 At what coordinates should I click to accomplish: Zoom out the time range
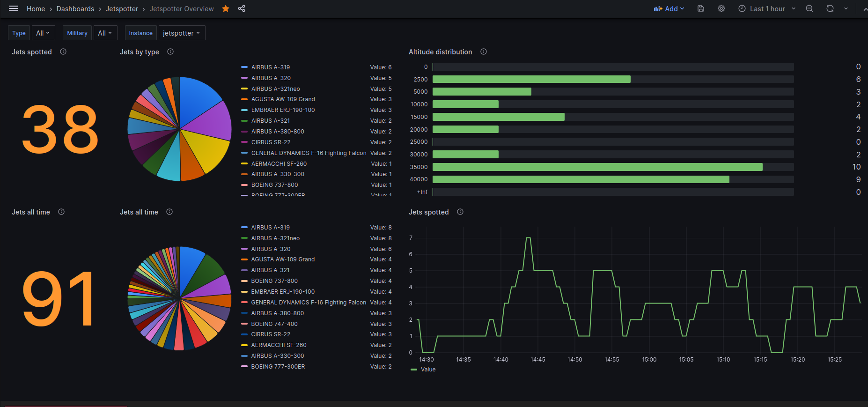tap(809, 9)
